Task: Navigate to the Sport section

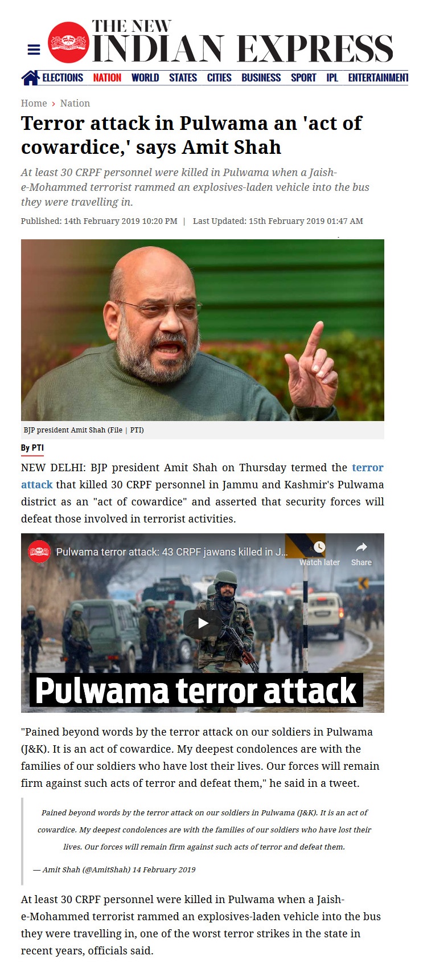Action: click(303, 77)
